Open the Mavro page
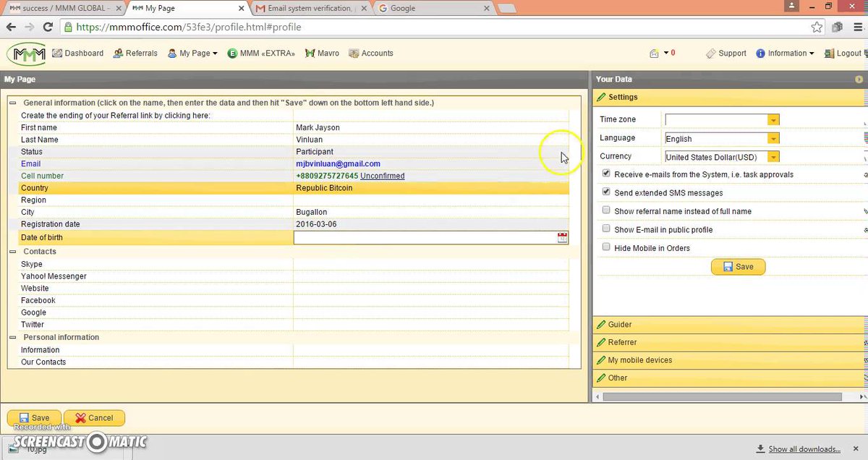Image resolution: width=868 pixels, height=460 pixels. 323,54
